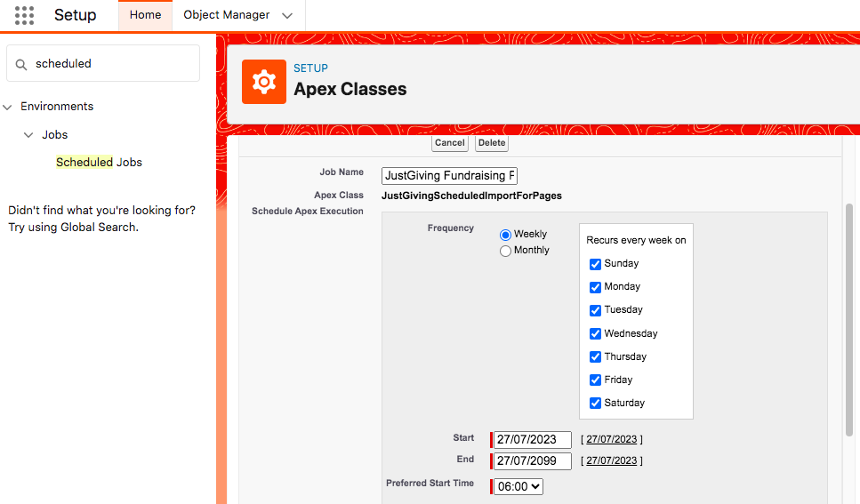Toggle the Saturday checkbox
The image size is (860, 504).
click(595, 403)
